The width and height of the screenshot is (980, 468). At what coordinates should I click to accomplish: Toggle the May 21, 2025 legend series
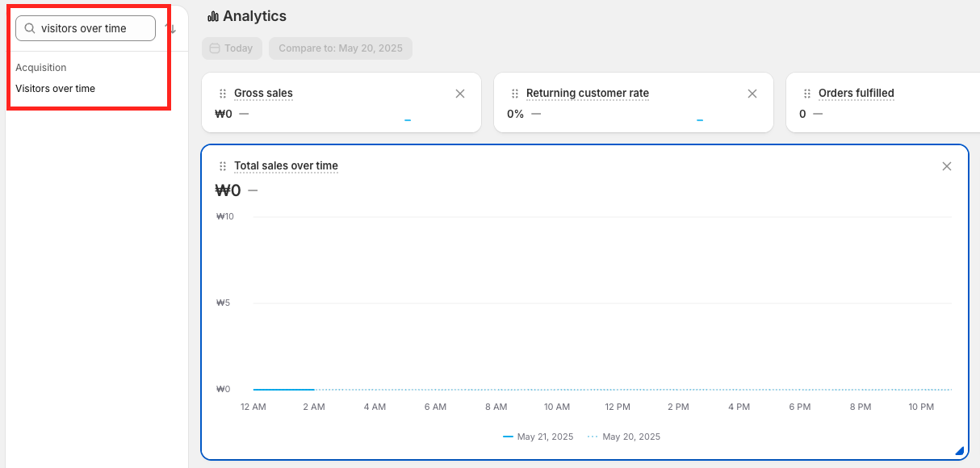[x=538, y=437]
